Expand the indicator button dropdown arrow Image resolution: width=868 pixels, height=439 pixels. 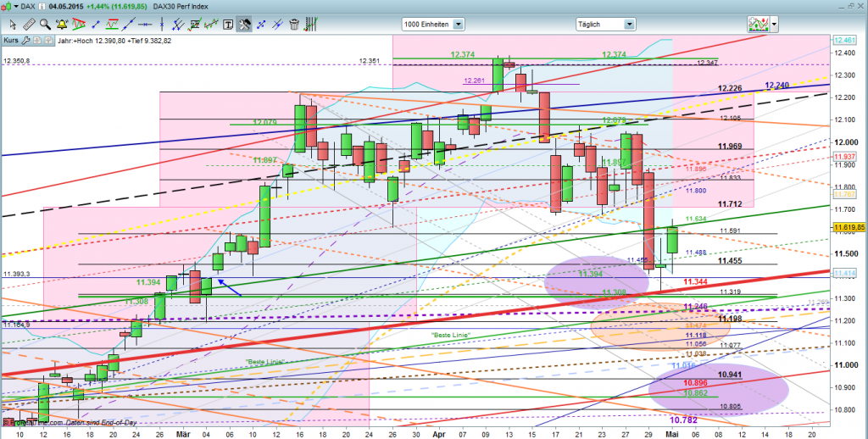(x=774, y=25)
